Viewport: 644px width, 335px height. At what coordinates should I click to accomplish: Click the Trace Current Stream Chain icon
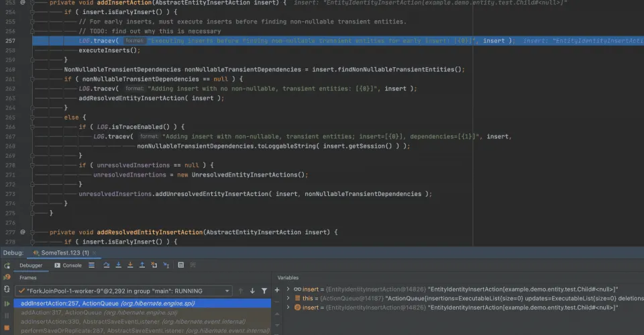(x=193, y=265)
